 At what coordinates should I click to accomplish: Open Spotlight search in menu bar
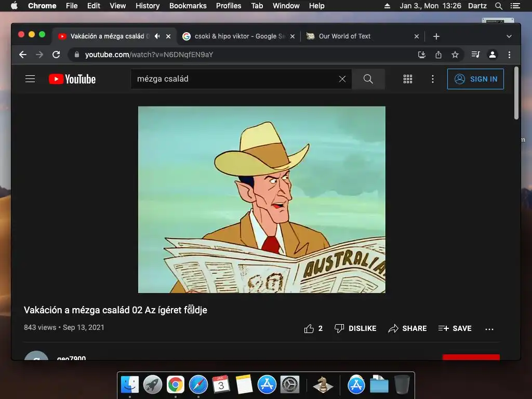[498, 6]
